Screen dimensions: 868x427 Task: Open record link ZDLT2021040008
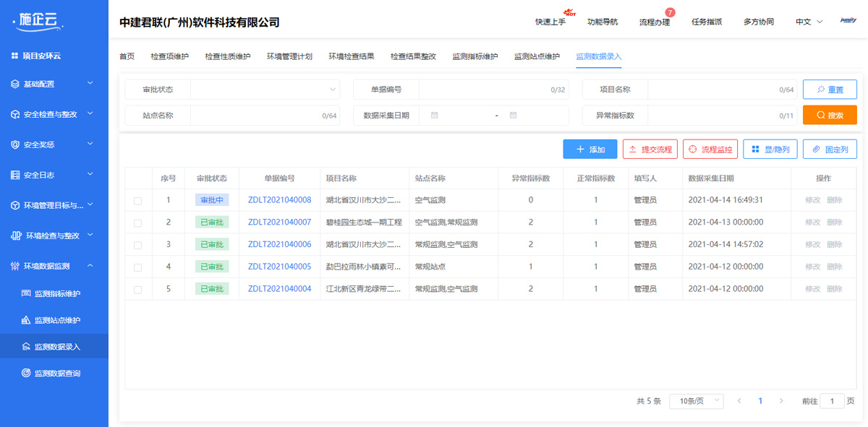coord(279,200)
